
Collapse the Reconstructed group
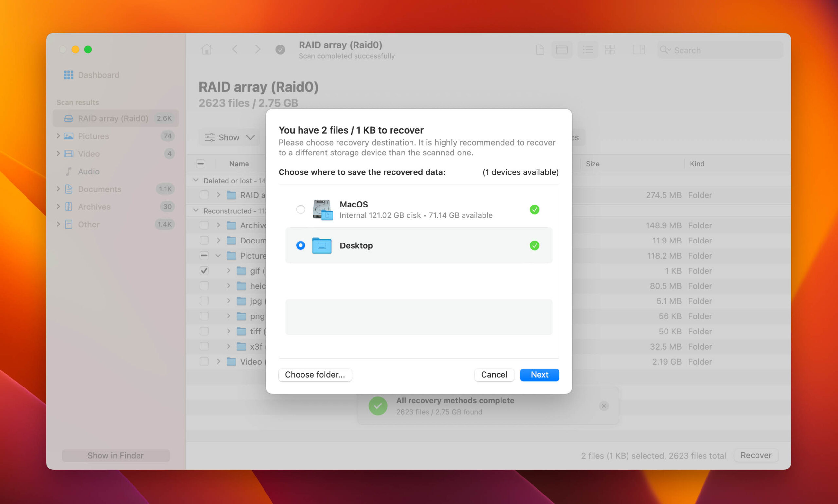click(196, 210)
